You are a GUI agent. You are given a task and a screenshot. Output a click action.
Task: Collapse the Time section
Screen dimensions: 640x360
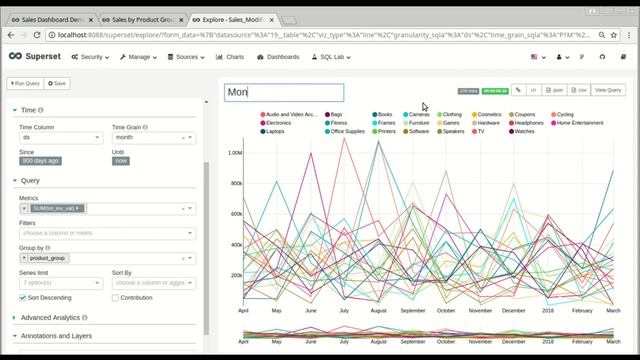[28, 110]
